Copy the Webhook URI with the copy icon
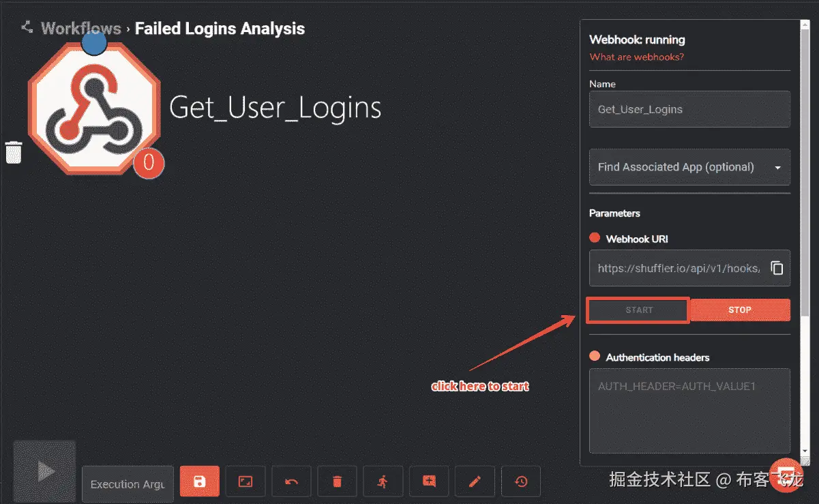This screenshot has height=504, width=819. coord(776,268)
